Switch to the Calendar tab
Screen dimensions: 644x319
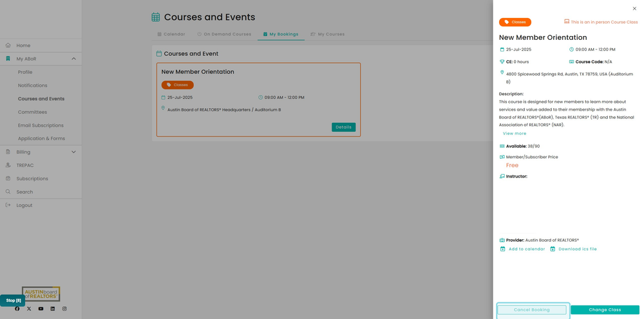point(171,34)
